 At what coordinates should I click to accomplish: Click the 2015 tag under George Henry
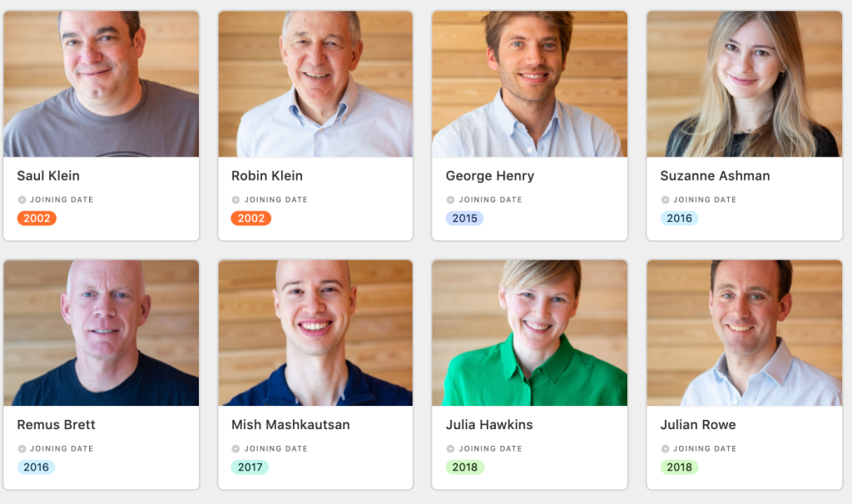(x=464, y=219)
